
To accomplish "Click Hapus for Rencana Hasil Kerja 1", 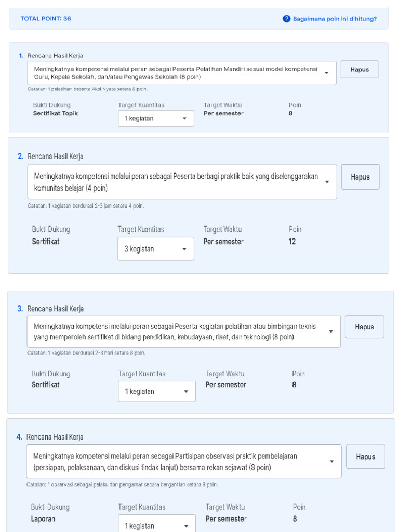I will click(x=360, y=70).
